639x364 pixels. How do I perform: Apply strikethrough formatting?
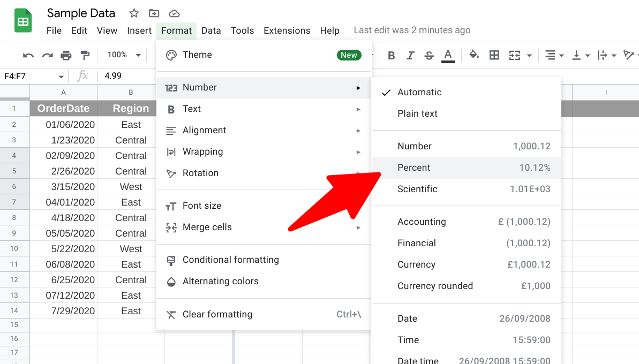428,55
